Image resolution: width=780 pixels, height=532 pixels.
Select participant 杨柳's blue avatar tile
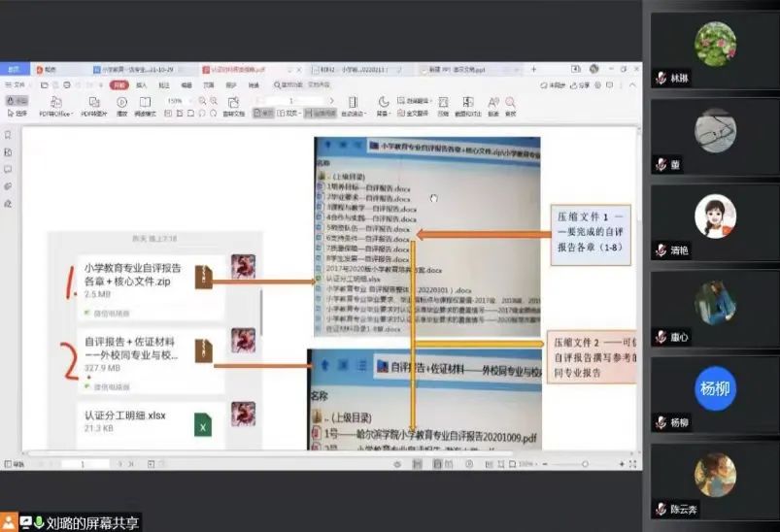(x=714, y=388)
